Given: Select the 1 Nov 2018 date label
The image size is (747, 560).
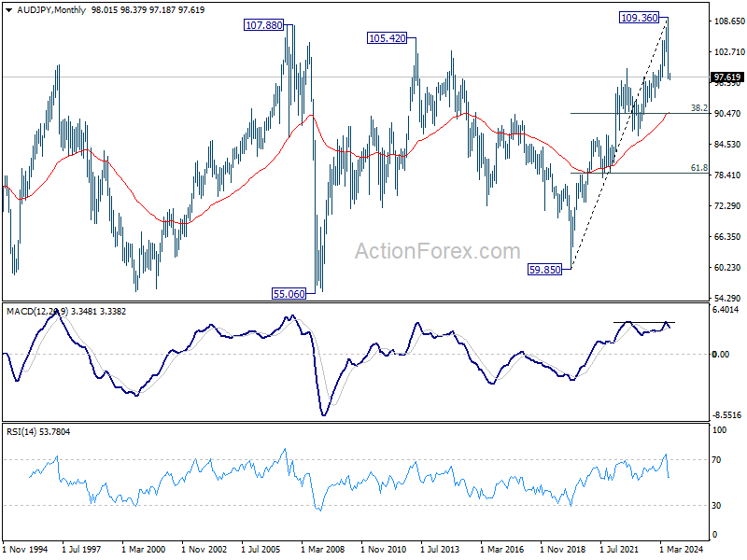Looking at the screenshot, I should pyautogui.click(x=563, y=549).
